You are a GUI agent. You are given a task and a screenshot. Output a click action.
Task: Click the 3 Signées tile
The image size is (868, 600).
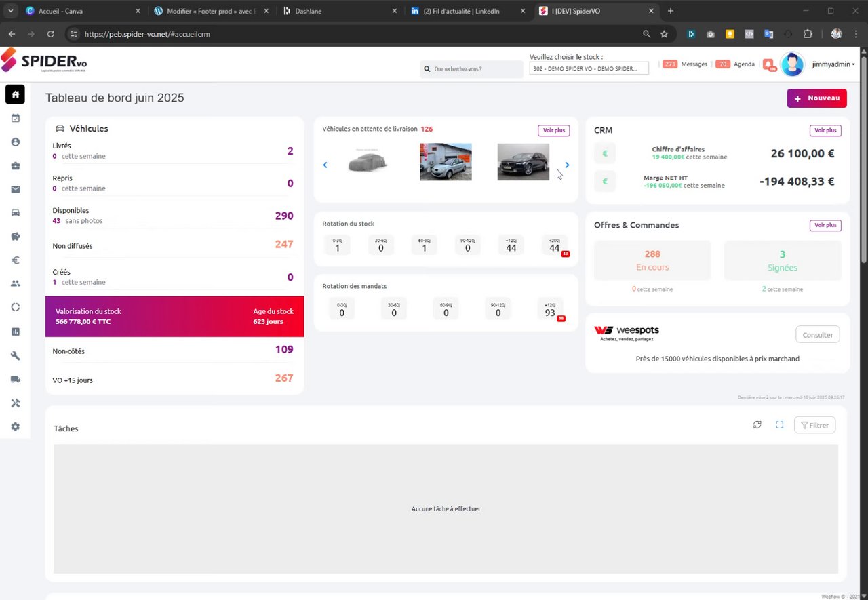(783, 260)
